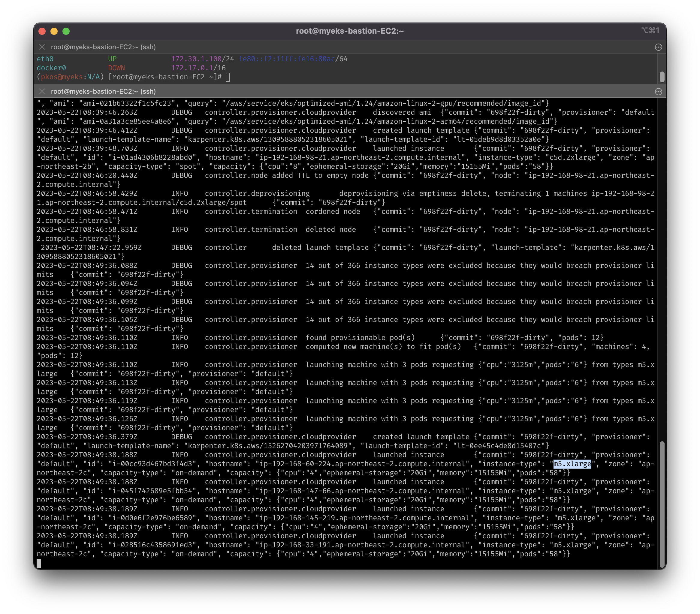Click timestamp 2023-05-22T08:39:46.263Z
The height and width of the screenshot is (614, 700).
pyautogui.click(x=87, y=112)
